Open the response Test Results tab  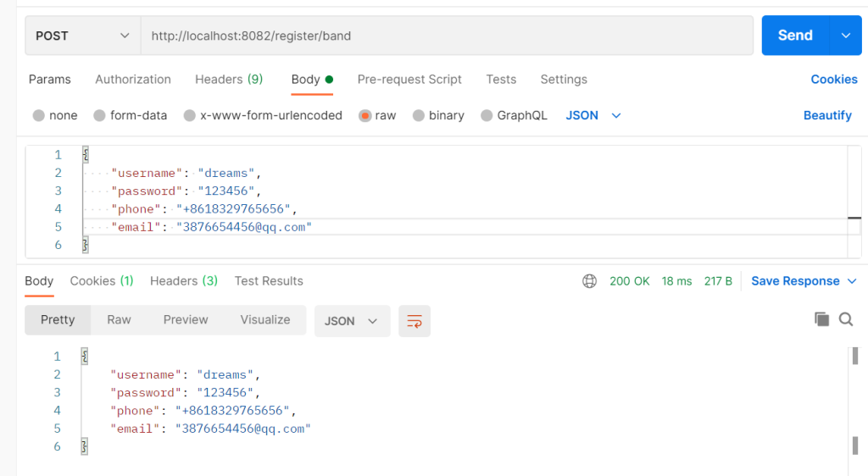pyautogui.click(x=269, y=281)
